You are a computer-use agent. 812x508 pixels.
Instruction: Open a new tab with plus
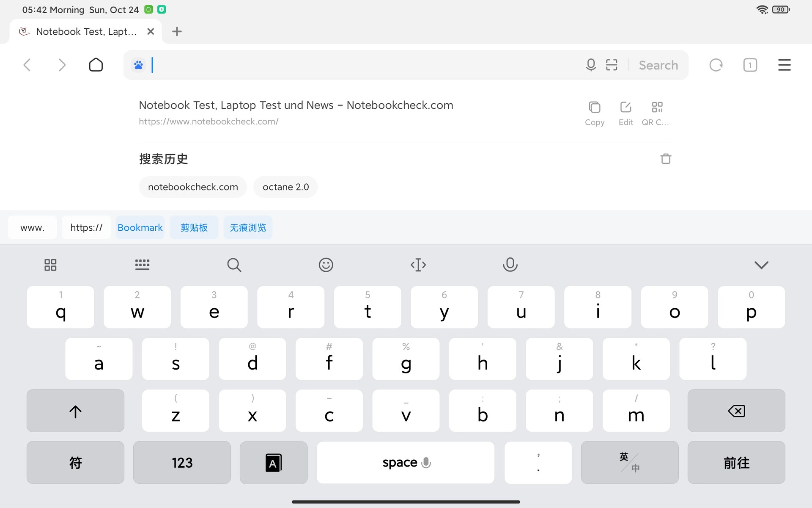177,31
